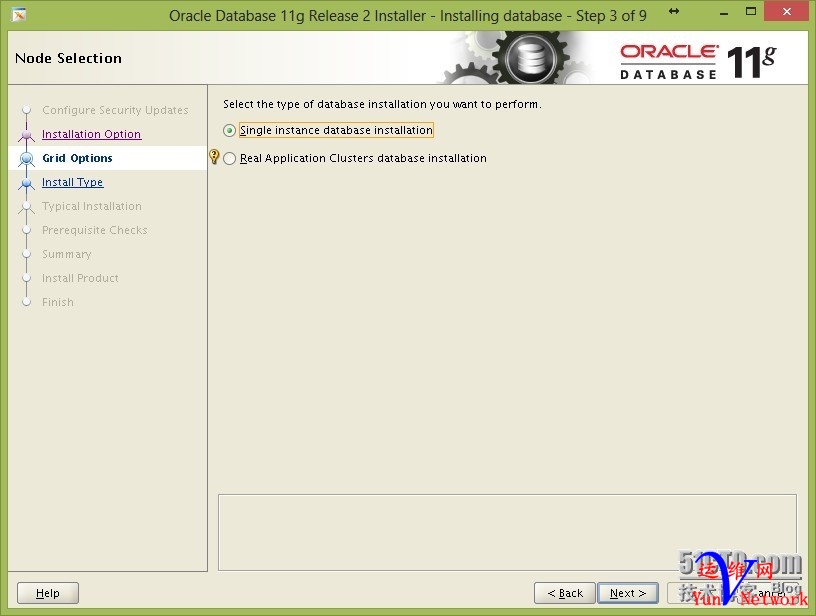Click the Grid Options step node icon
The width and height of the screenshot is (816, 616).
[27, 158]
